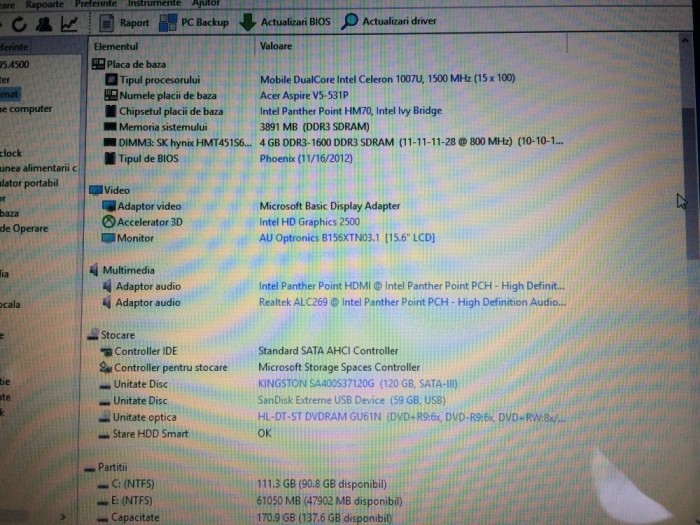Open the Preferinte menu
The width and height of the screenshot is (700, 525).
[96, 4]
